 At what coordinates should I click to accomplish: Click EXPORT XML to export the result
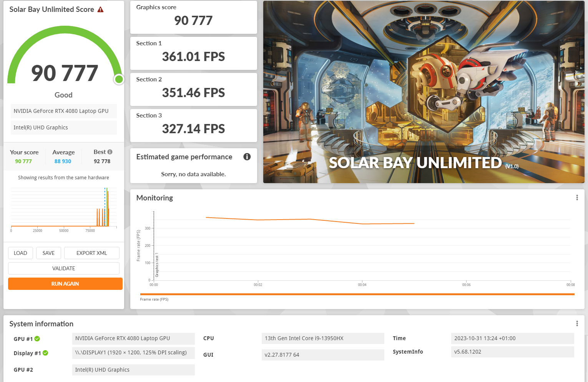(91, 253)
